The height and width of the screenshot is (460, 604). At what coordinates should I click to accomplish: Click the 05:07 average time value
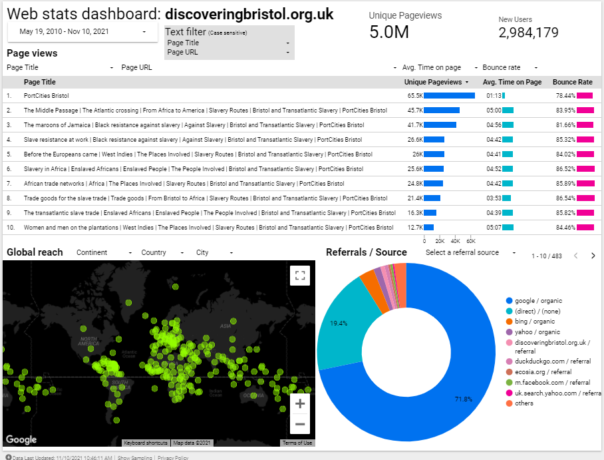tap(493, 227)
